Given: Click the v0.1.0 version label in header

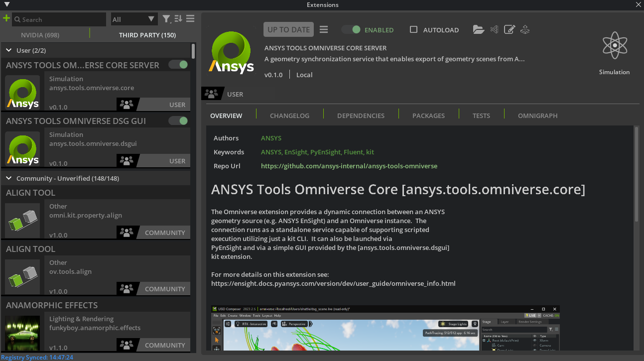Looking at the screenshot, I should [x=273, y=75].
